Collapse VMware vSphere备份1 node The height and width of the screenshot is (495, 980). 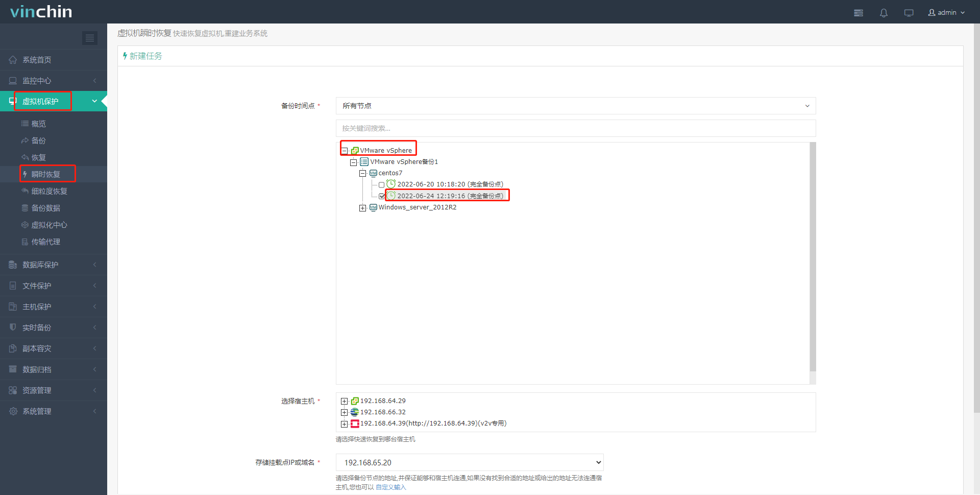[x=353, y=162]
